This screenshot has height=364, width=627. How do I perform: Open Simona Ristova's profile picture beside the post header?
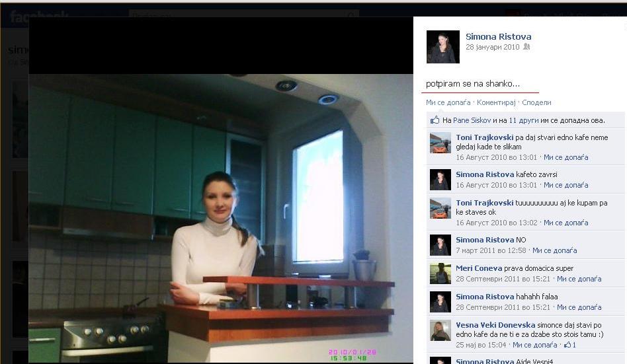tap(442, 47)
